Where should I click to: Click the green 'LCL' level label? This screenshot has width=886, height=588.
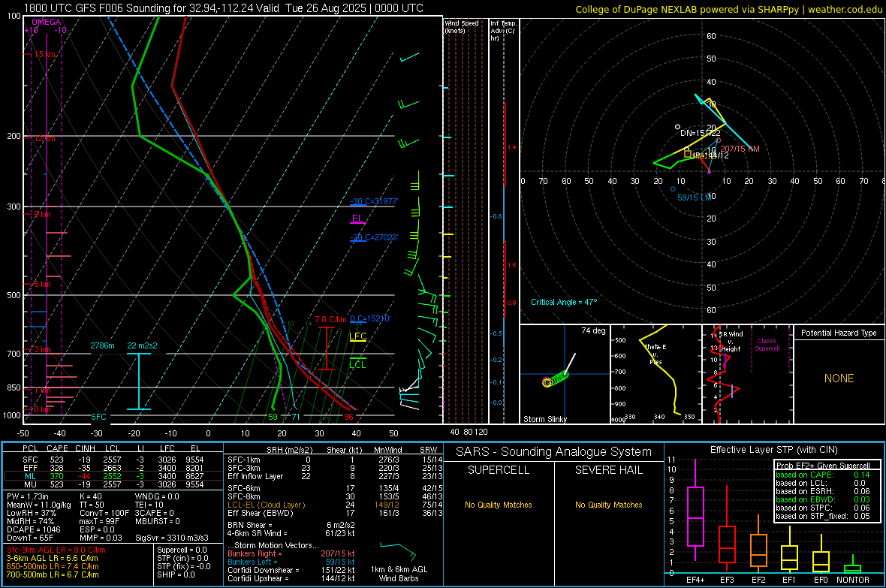[x=357, y=365]
